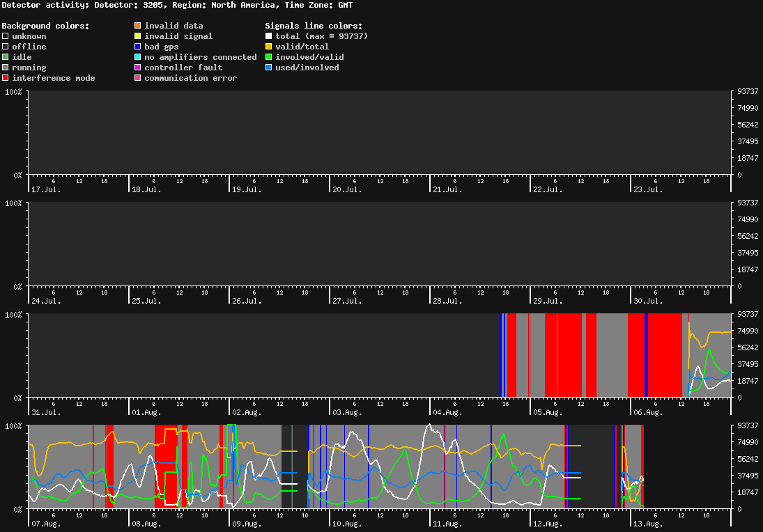
Task: Click the yellow 'invalid signal' swatch
Action: pos(138,36)
